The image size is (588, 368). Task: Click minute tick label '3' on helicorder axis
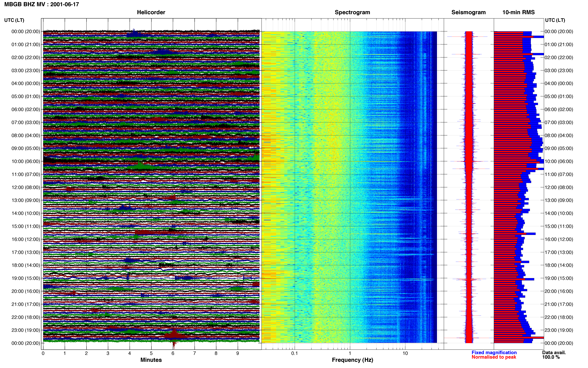(108, 353)
